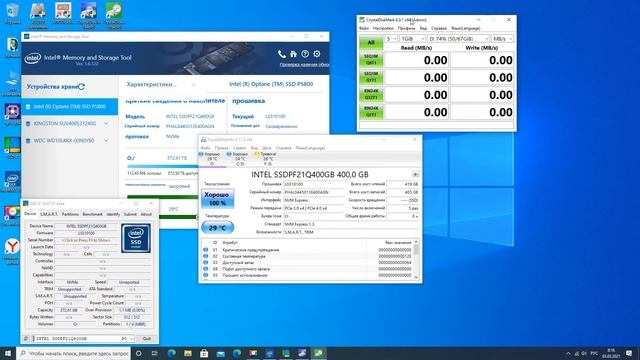640x360 pixels.
Task: Open drive selector dropdown at SSD-Z bottom
Action: pos(83,339)
